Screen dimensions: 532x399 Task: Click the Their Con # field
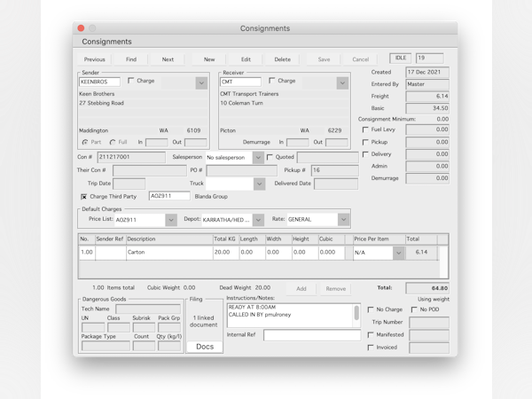[x=150, y=170]
